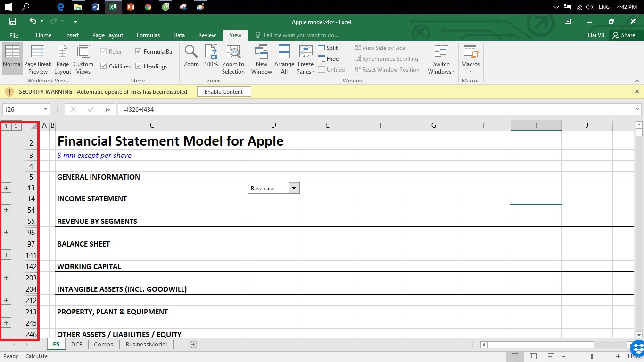Open the Base case scenario dropdown

(294, 188)
